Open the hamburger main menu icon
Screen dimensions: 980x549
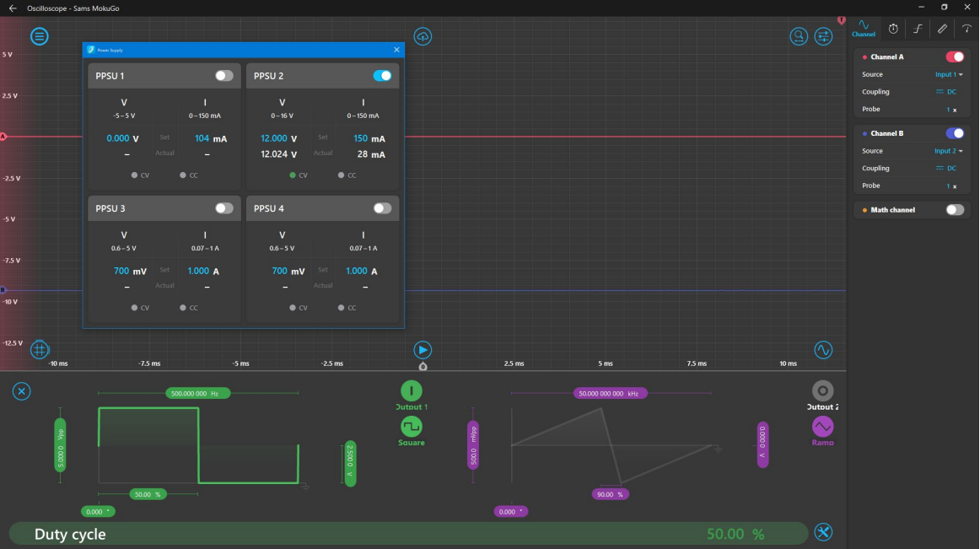click(40, 36)
